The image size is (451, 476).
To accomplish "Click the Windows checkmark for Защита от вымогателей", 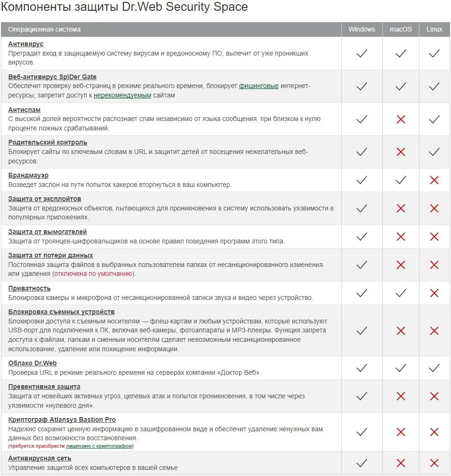I will (362, 236).
